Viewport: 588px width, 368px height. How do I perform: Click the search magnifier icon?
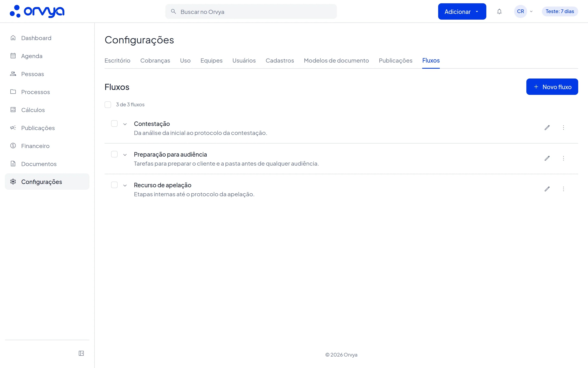(173, 11)
